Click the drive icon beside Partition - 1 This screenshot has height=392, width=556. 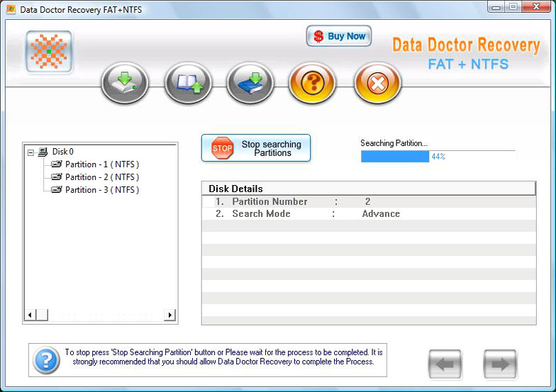point(57,164)
